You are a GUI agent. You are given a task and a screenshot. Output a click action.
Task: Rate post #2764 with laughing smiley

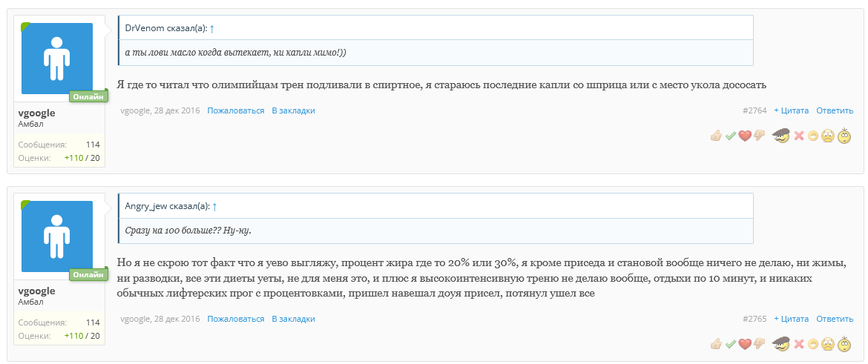coord(812,136)
